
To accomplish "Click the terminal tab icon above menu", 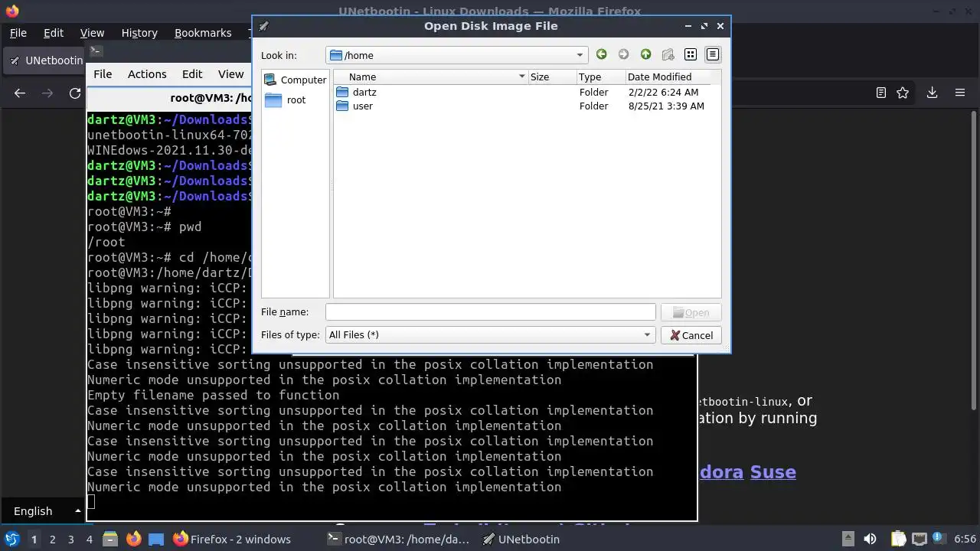I will click(x=96, y=51).
